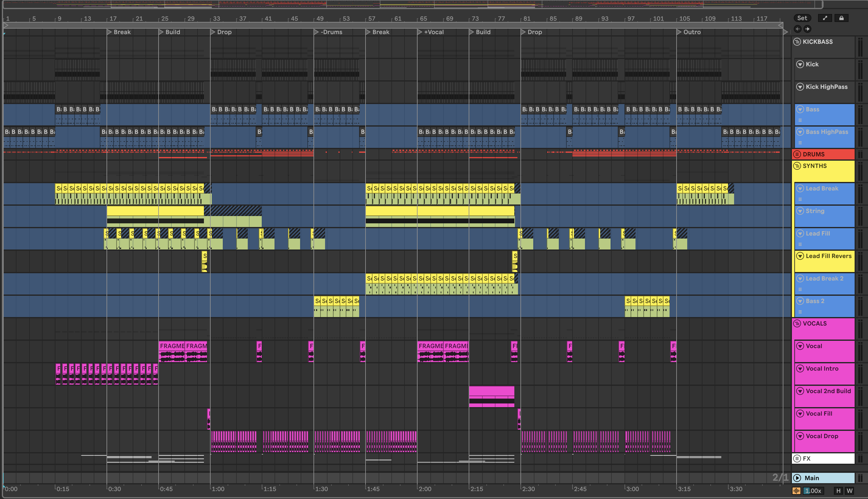This screenshot has width=868, height=499.
Task: Collapse the SYNTHS group
Action: point(797,166)
